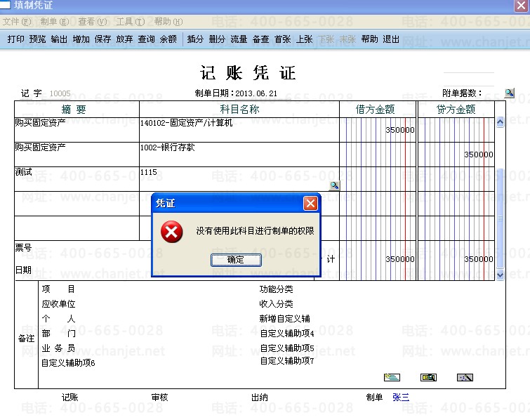The image size is (530, 420).
Task: Click the rightmost gray icon under the voucher
Action: [x=465, y=377]
